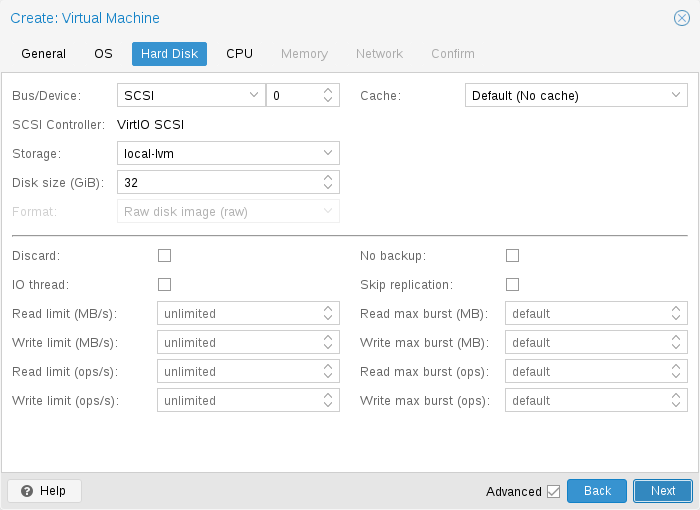700x510 pixels.
Task: Raise the Write max burst (MB) spinner
Action: (x=676, y=338)
